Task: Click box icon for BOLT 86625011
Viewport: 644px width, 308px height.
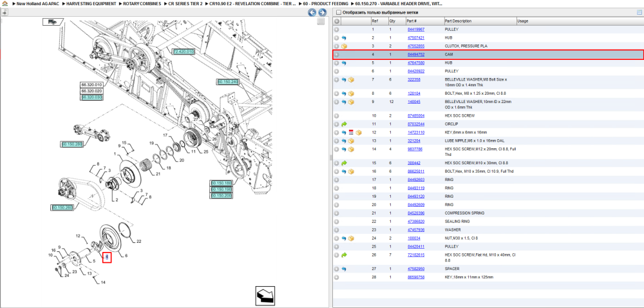Action: (351, 171)
